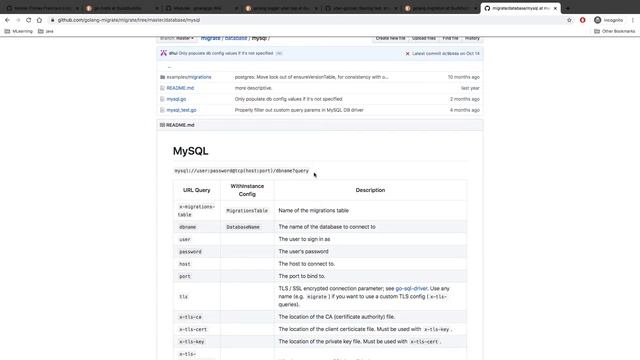Viewport: 640px width, 360px height.
Task: Click the 'The port to bind to.' description
Action: tap(302, 276)
